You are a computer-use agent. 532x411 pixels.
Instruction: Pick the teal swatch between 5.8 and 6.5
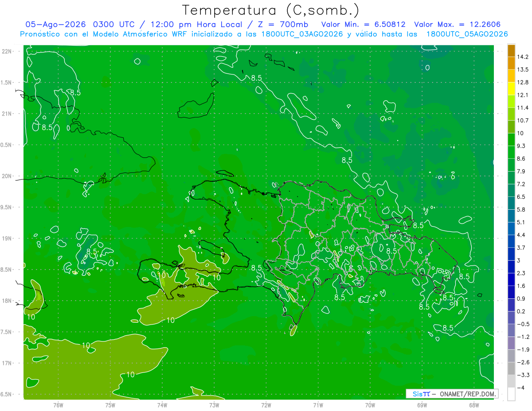511,204
